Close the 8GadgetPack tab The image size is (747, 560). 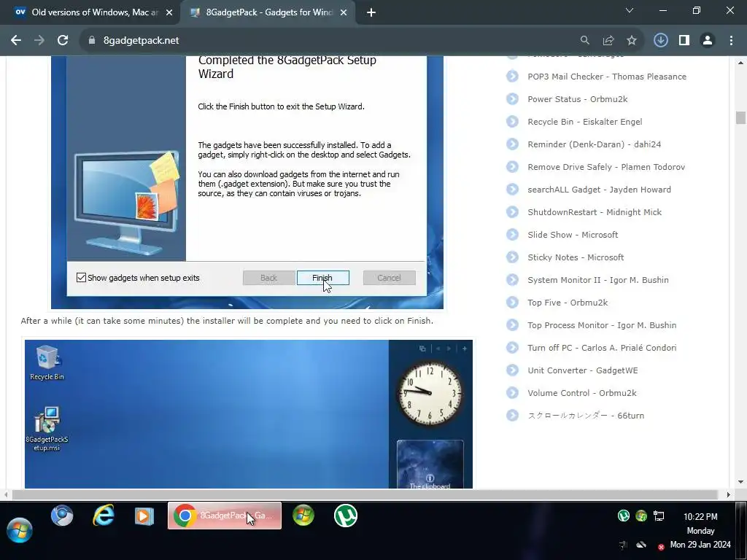(344, 13)
